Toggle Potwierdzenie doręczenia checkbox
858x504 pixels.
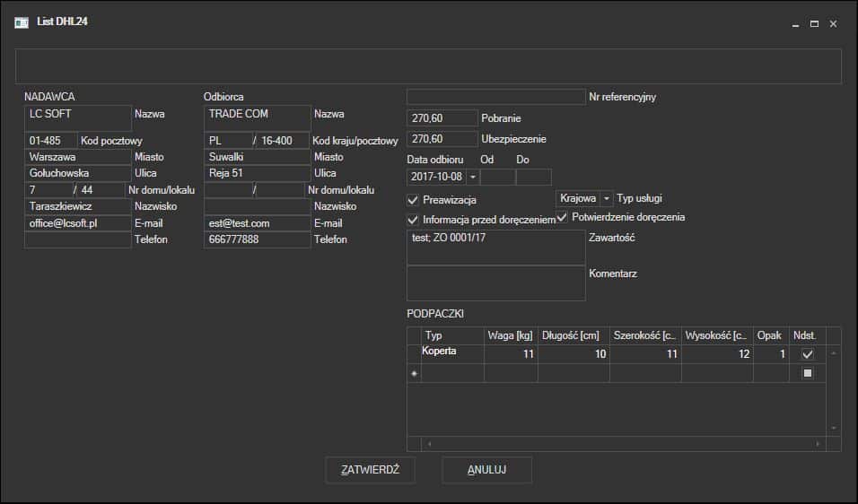(x=562, y=217)
